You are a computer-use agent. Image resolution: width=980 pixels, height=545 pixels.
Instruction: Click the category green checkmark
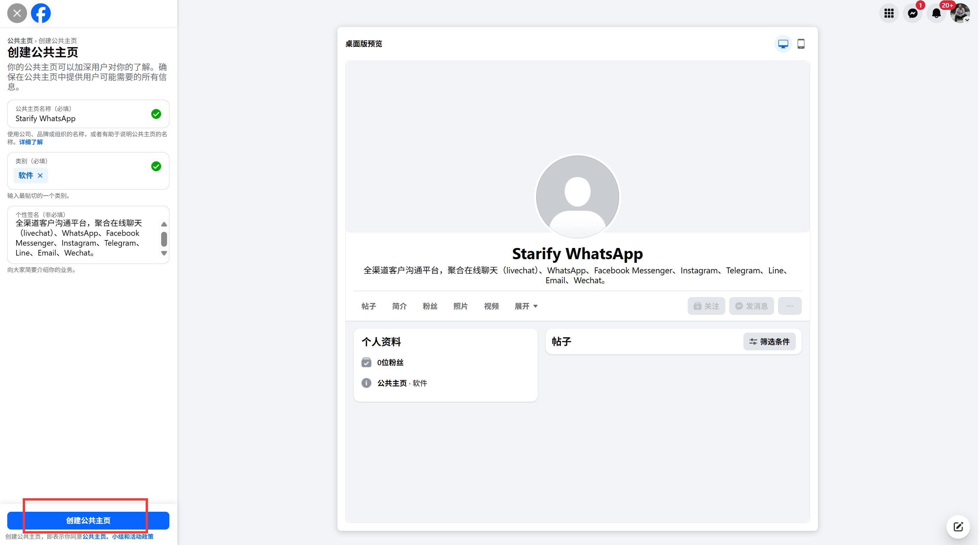point(157,167)
